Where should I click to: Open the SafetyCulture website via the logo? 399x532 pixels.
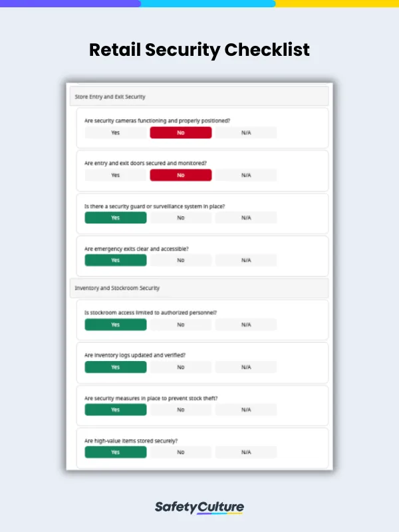click(199, 506)
